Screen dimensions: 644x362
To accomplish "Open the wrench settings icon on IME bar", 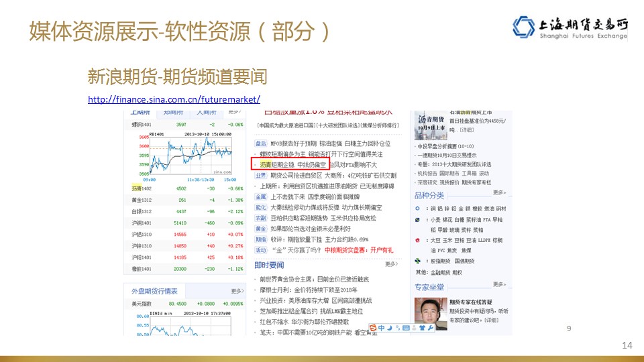I will point(431,328).
